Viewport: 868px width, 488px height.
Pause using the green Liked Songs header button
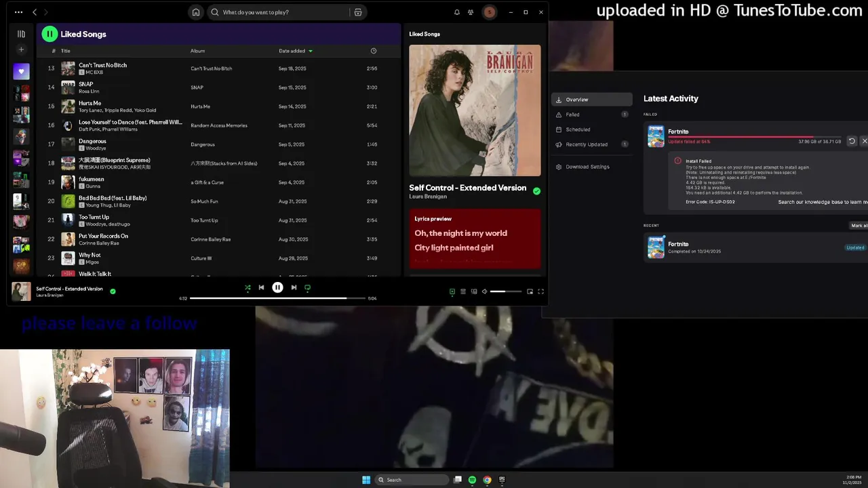coord(50,34)
